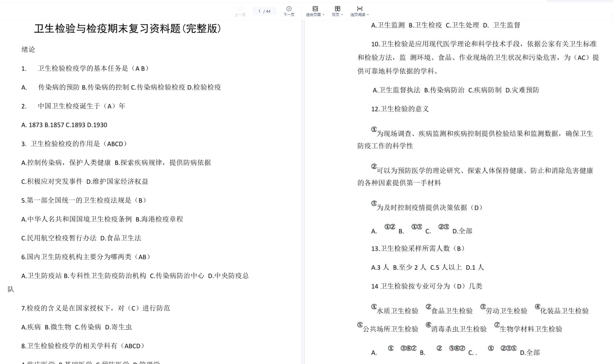
Task: Click the 适合页面 toolbar label
Action: tap(313, 15)
